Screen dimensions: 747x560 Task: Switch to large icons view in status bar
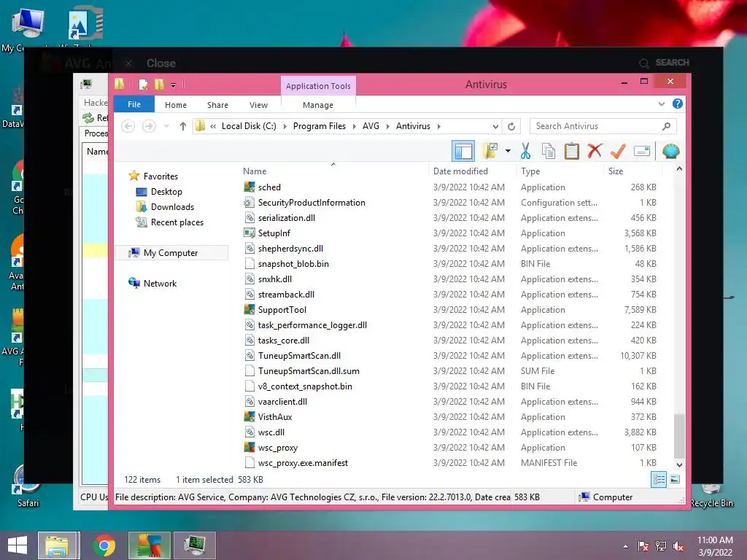coord(675,480)
